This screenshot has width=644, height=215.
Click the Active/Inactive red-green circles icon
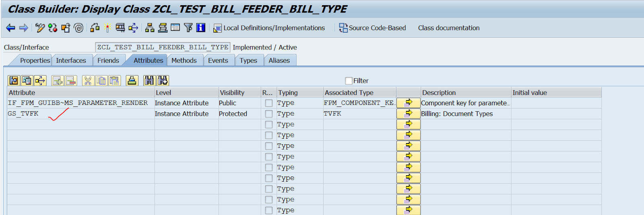[53, 28]
